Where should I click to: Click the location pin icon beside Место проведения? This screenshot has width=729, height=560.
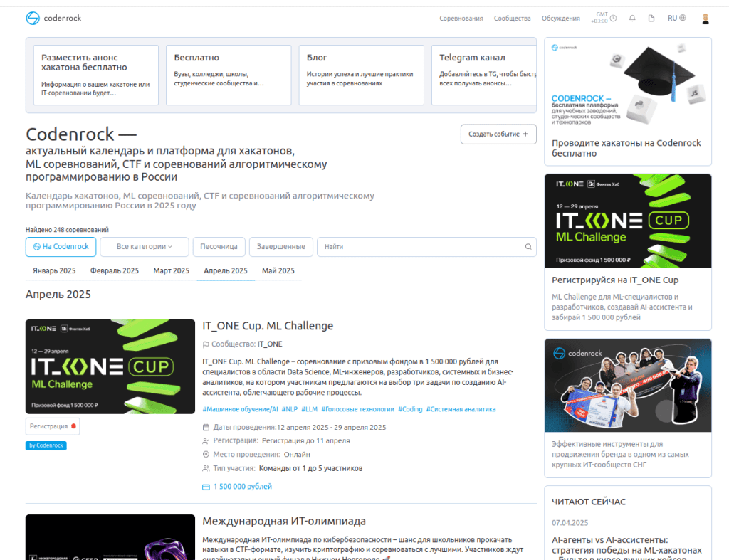click(206, 455)
